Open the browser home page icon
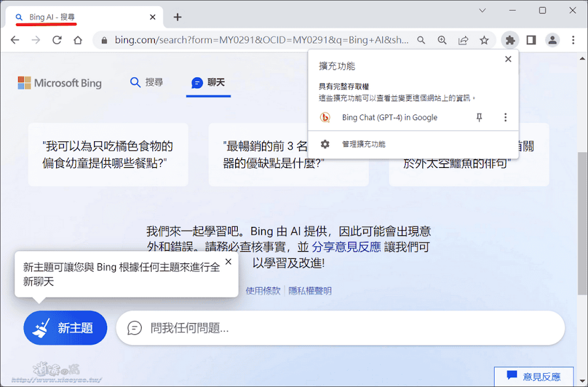588x387 pixels. [78, 40]
